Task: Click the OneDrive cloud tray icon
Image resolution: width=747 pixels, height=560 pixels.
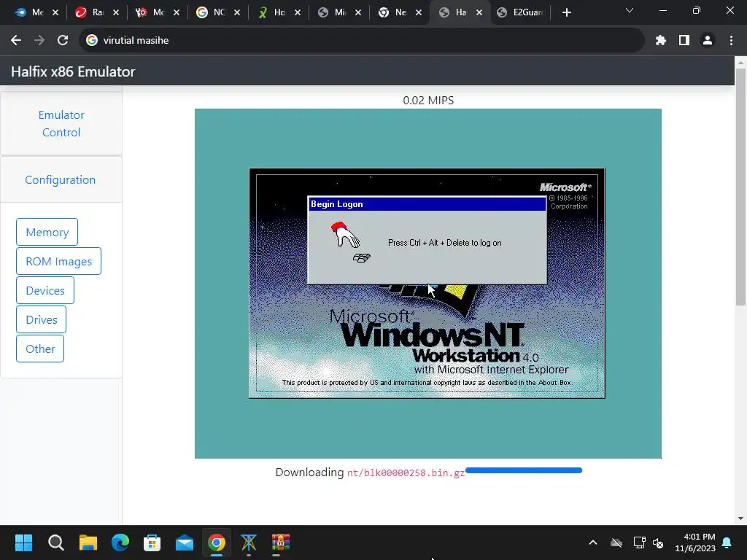Action: [616, 542]
